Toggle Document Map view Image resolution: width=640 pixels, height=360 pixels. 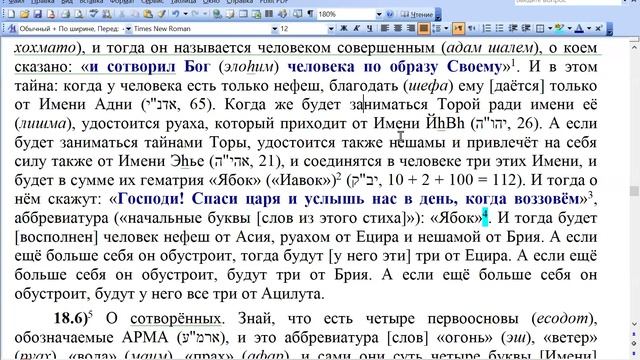click(298, 14)
